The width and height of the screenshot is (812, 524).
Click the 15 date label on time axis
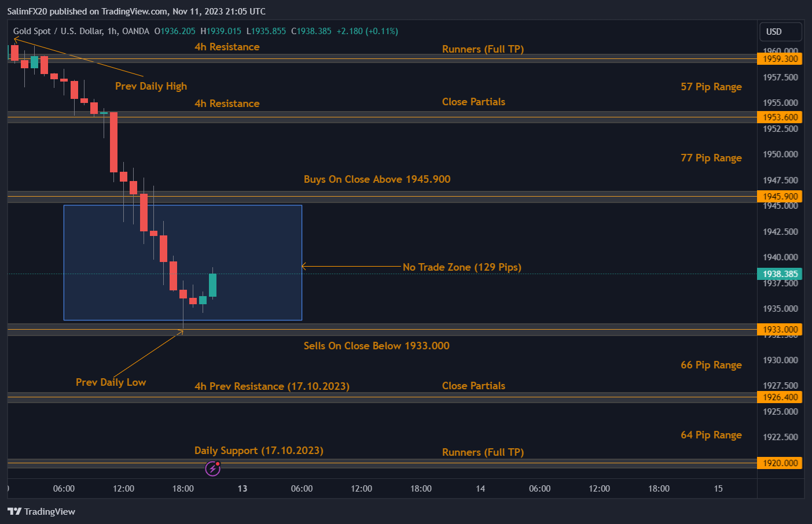[x=718, y=489]
